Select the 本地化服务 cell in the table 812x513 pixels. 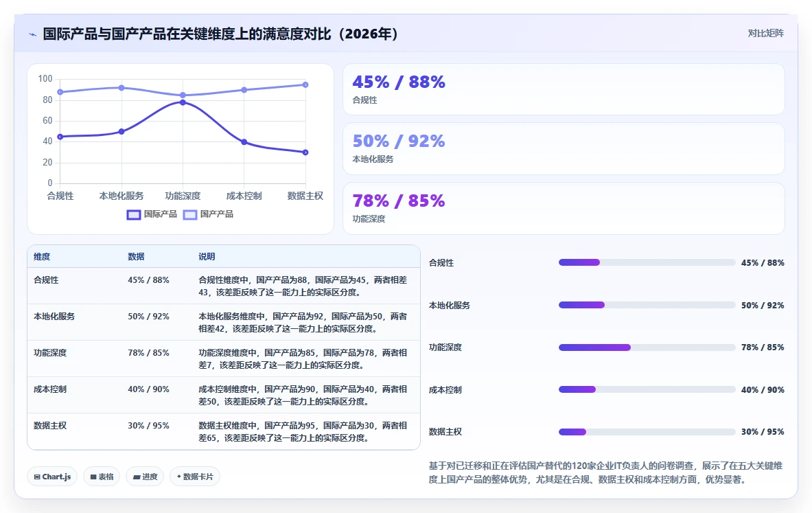point(54,316)
